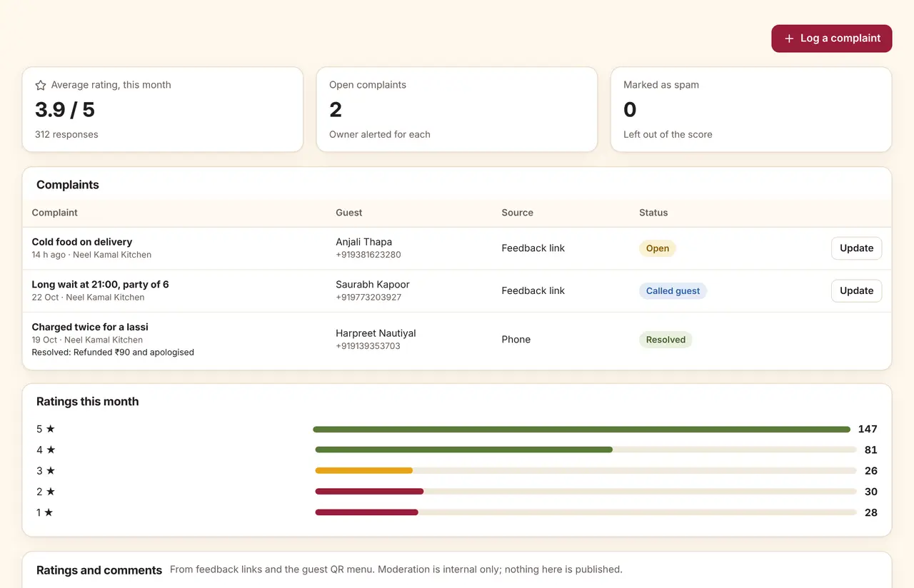This screenshot has width=914, height=588.
Task: Click guest name Anjali Thapa
Action: coord(364,242)
